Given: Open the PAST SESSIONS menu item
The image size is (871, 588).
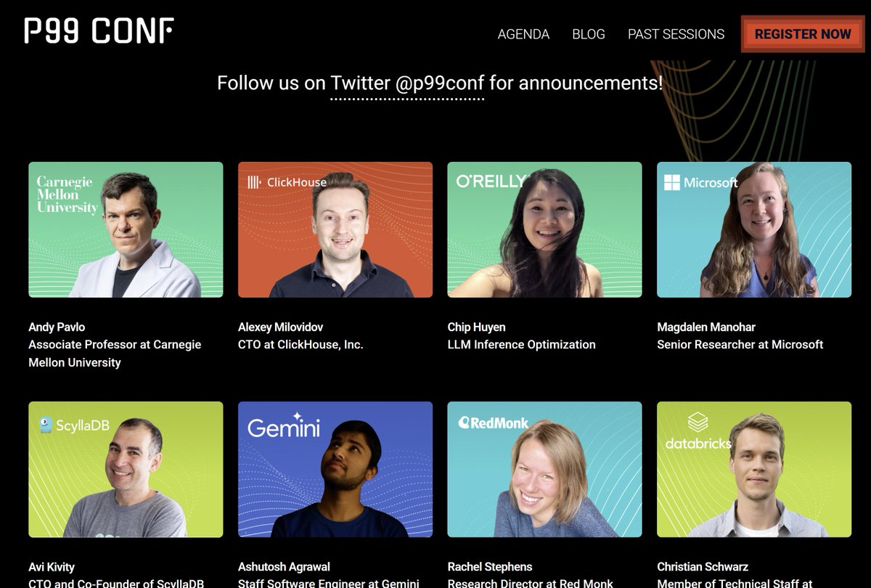Looking at the screenshot, I should tap(676, 34).
